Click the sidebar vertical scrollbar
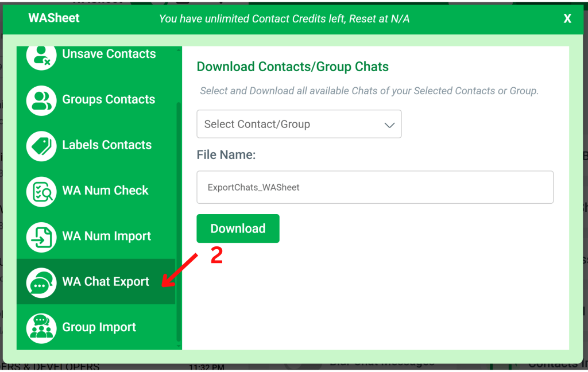The height and width of the screenshot is (372, 588). pyautogui.click(x=179, y=221)
